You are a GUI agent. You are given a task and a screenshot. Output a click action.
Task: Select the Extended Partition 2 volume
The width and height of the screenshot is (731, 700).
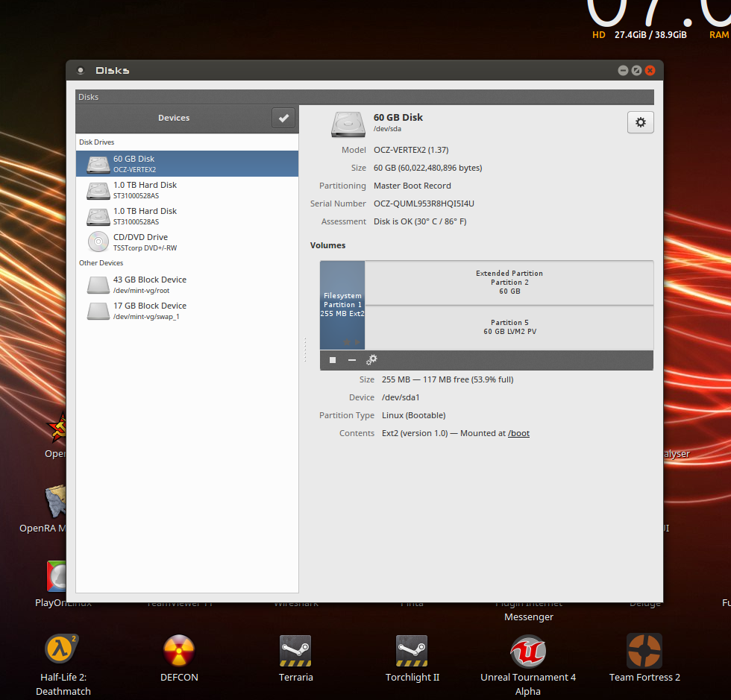pyautogui.click(x=509, y=283)
